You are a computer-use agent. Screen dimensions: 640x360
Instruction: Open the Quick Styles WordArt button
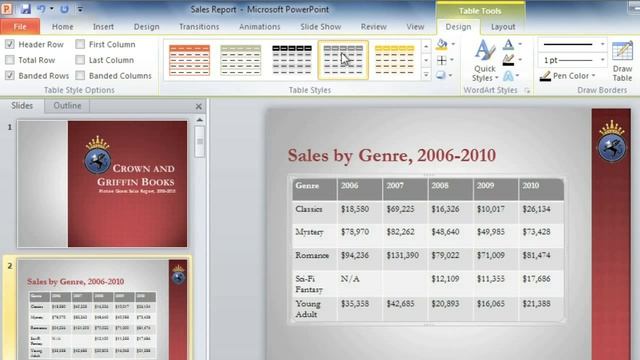pos(484,60)
